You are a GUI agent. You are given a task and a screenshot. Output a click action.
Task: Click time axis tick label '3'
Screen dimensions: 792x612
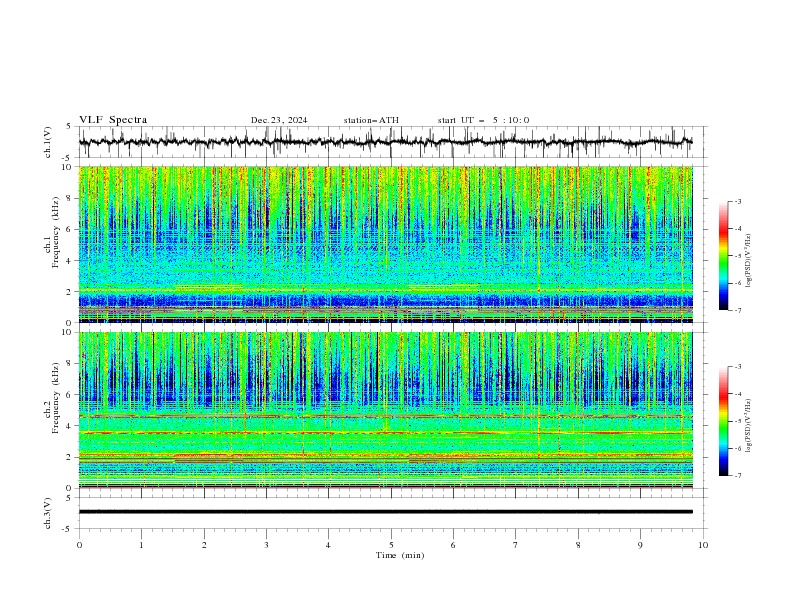(266, 545)
